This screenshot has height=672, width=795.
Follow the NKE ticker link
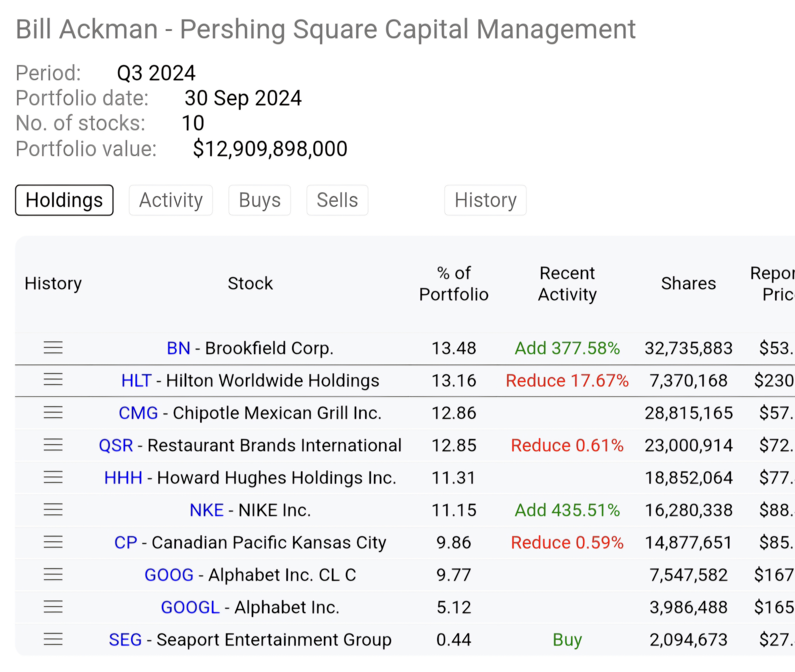coord(206,510)
